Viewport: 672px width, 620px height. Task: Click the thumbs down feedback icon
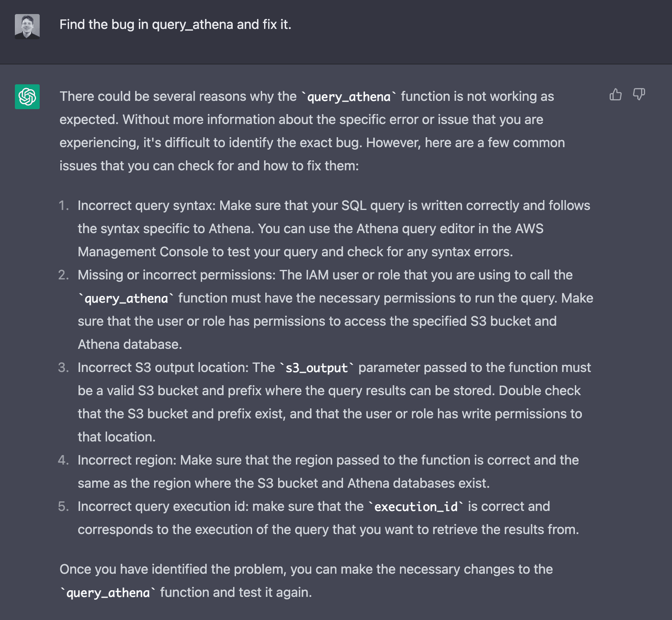[x=639, y=95]
